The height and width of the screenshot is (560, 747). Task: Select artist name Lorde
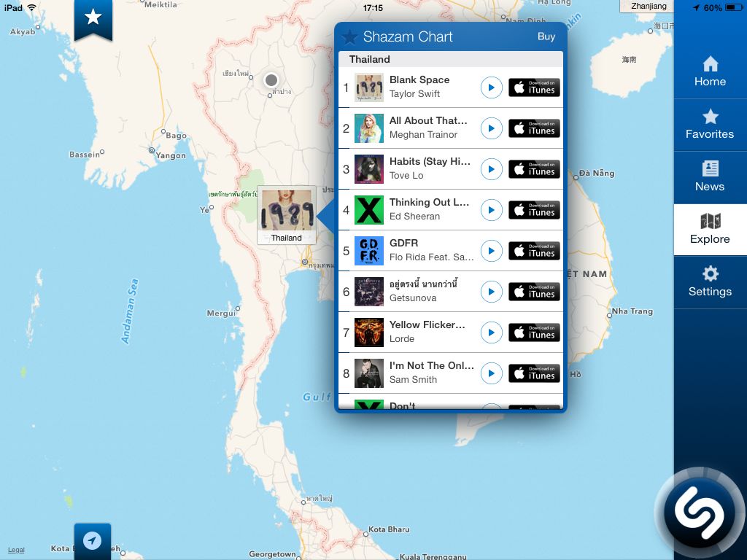[x=402, y=338]
